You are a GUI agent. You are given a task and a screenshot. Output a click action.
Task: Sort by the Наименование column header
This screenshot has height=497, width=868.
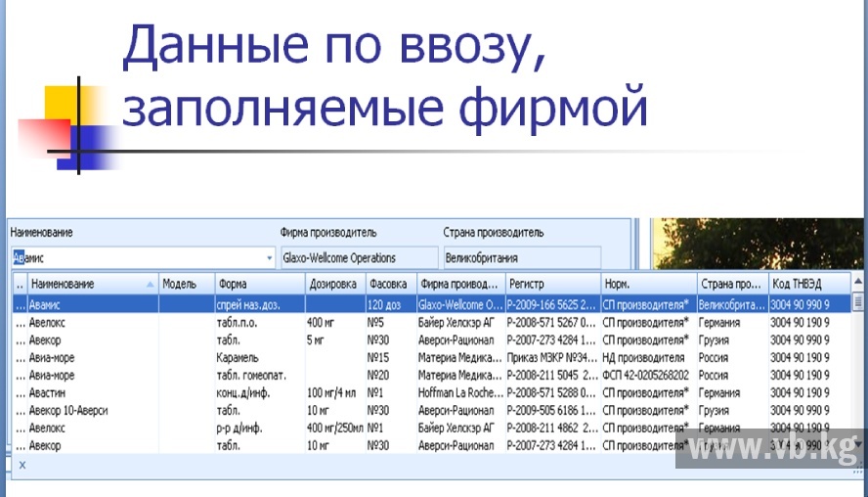(93, 285)
